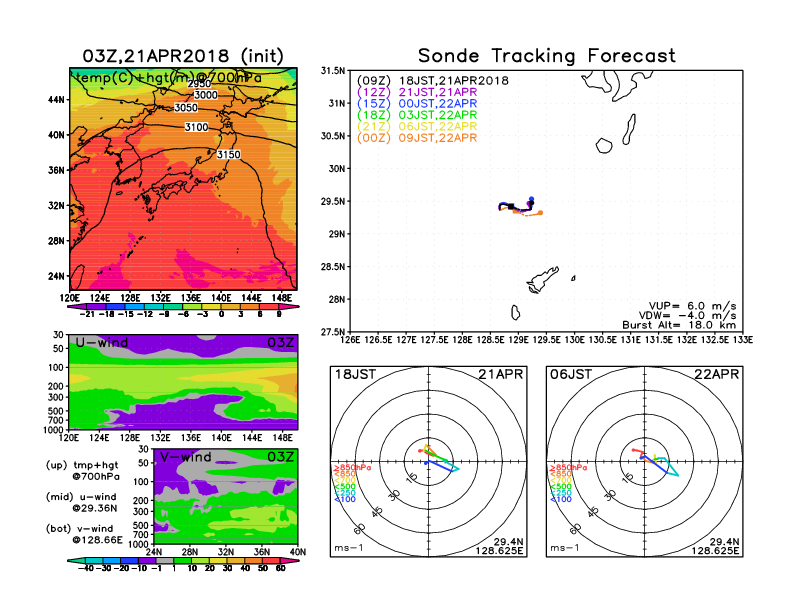Click the blue endpoint dot of the sonde track
The height and width of the screenshot is (612, 792).
pyautogui.click(x=531, y=199)
